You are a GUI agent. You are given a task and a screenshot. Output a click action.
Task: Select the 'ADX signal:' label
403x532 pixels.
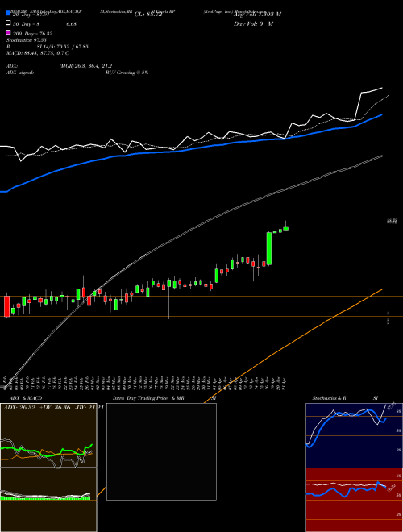[20, 73]
